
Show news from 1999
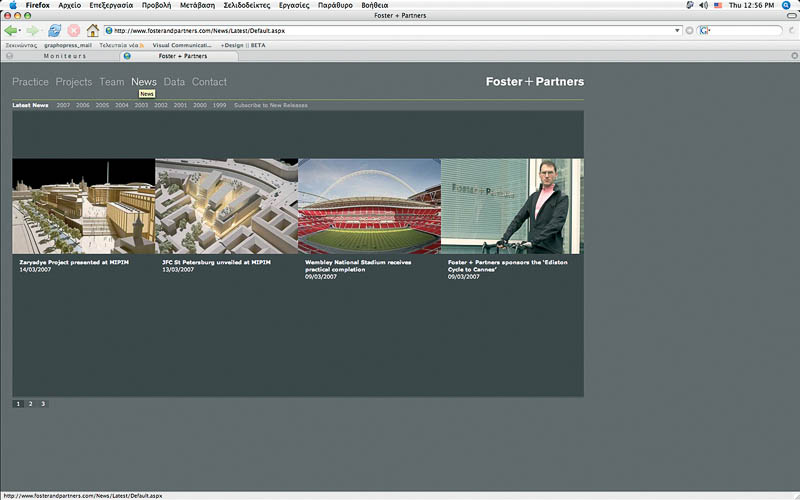click(219, 105)
